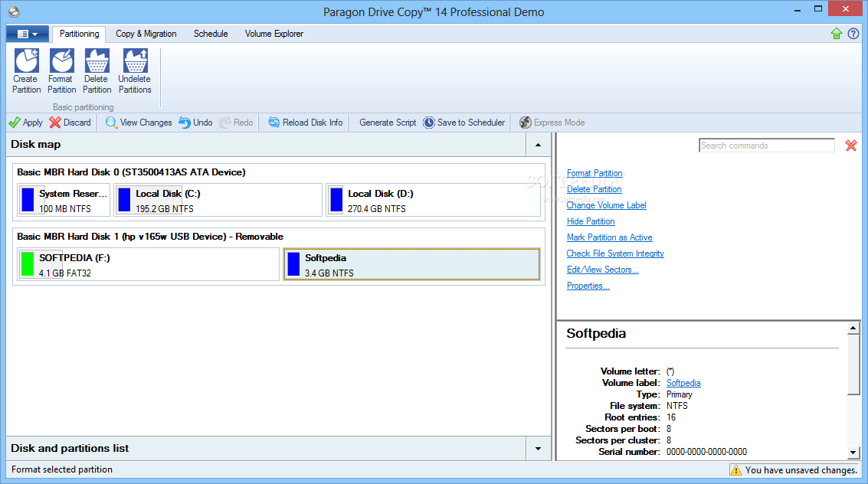The height and width of the screenshot is (484, 868).
Task: Apply pending changes with green checkmark
Action: pyautogui.click(x=25, y=123)
